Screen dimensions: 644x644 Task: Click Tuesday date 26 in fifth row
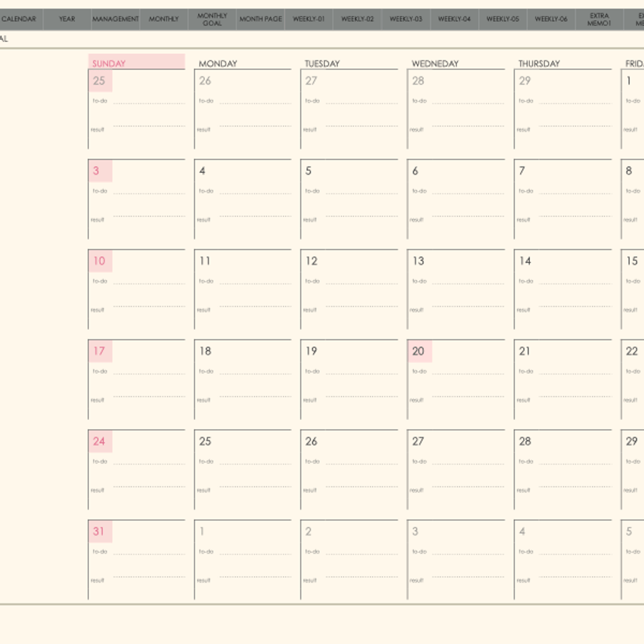point(311,442)
